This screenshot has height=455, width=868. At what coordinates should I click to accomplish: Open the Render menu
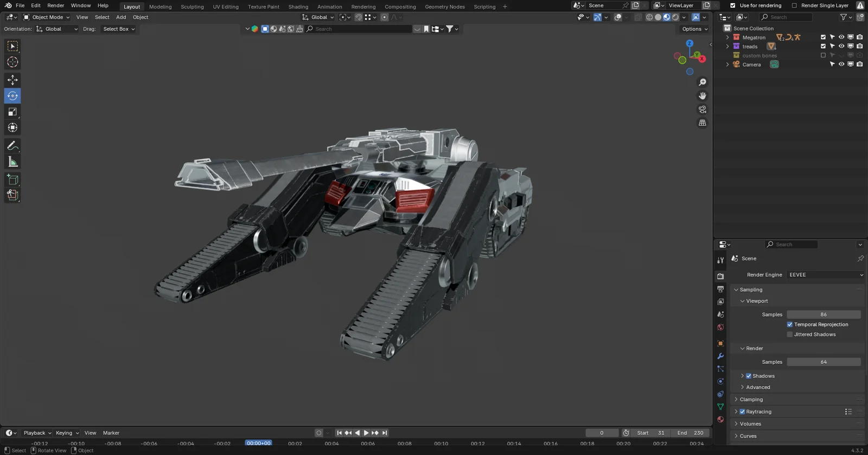56,5
